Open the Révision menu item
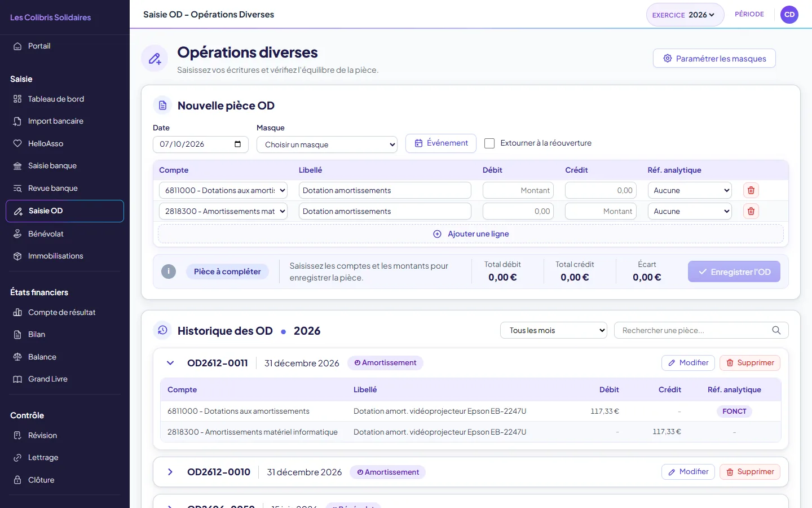812x508 pixels. coord(65,435)
